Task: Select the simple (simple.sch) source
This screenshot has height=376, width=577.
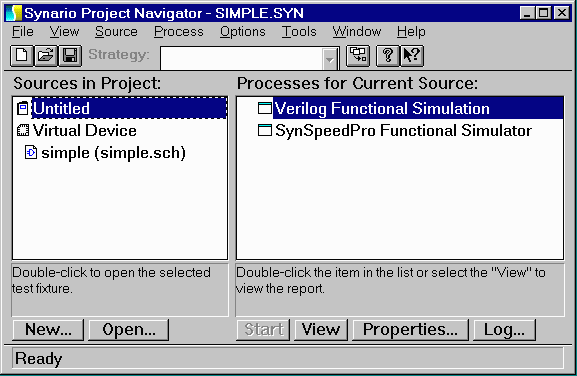Action: tap(113, 152)
